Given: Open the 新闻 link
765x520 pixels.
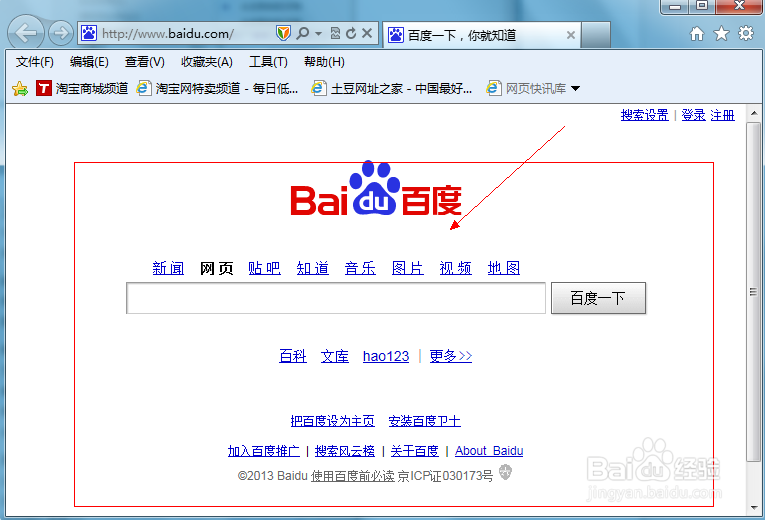Looking at the screenshot, I should [x=168, y=268].
